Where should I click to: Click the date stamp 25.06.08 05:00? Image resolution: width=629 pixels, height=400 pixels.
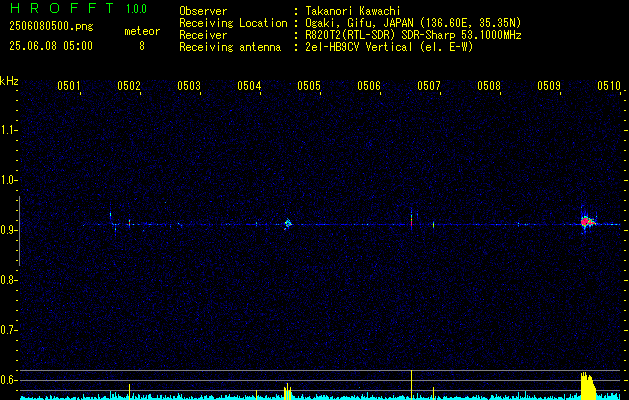point(51,46)
